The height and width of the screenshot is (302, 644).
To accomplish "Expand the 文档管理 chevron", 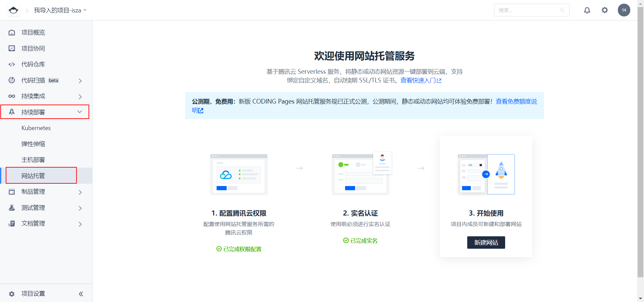I will tap(80, 224).
